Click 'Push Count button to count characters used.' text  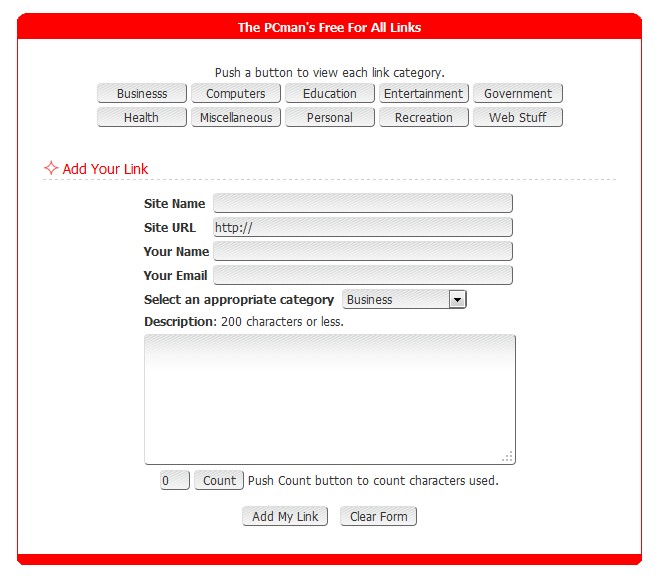click(x=373, y=481)
